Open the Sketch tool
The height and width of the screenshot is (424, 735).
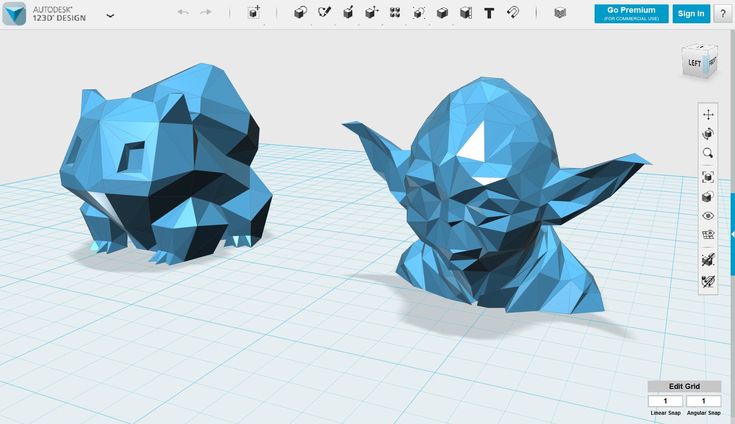coord(324,13)
